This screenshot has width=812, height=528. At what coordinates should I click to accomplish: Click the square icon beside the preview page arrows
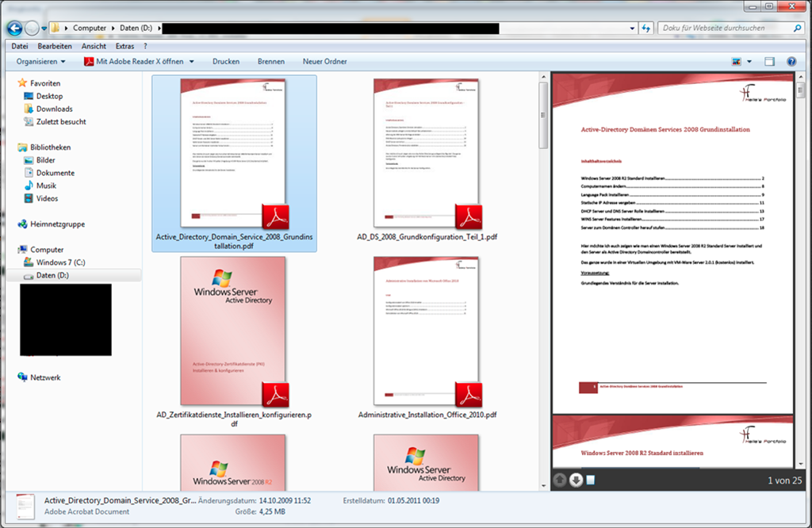tap(590, 480)
